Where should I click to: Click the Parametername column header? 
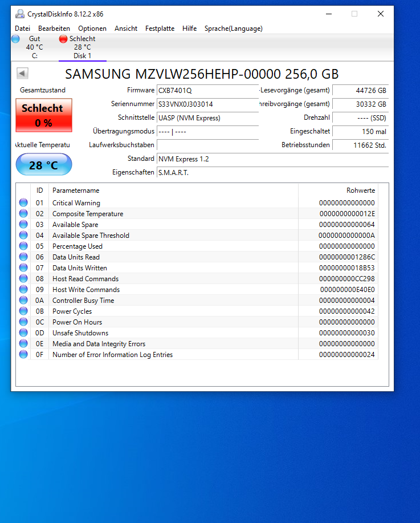pyautogui.click(x=173, y=190)
